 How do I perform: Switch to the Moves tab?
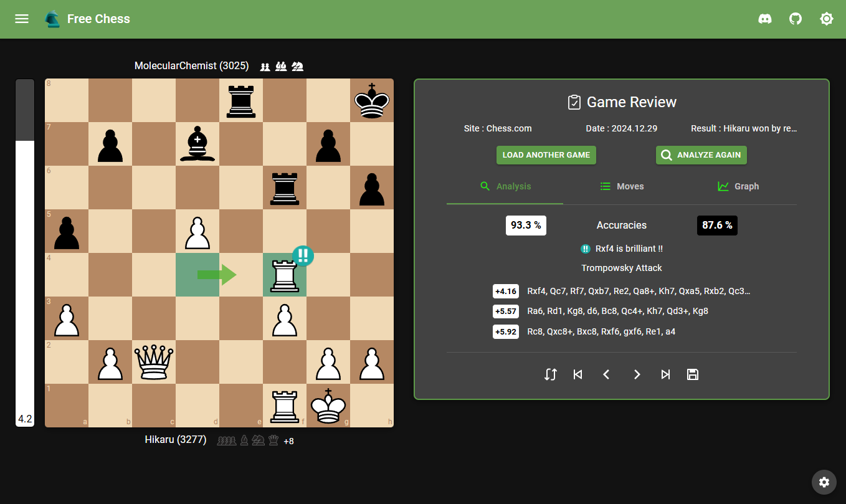click(x=622, y=186)
